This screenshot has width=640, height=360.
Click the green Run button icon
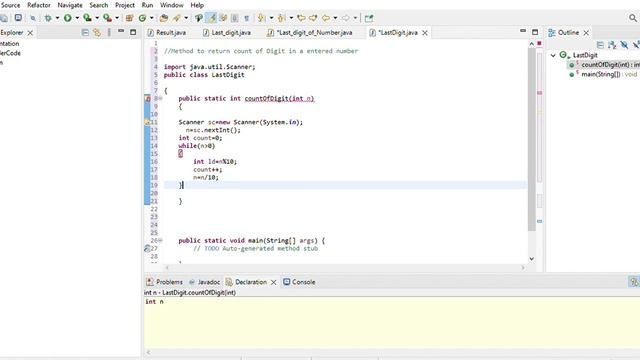click(68, 18)
